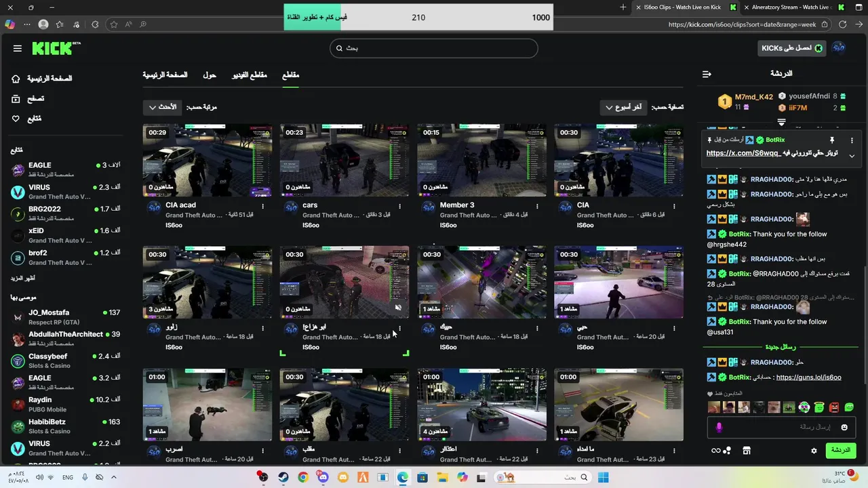The height and width of the screenshot is (488, 868).
Task: Open browser favorites star icon
Action: [113, 24]
